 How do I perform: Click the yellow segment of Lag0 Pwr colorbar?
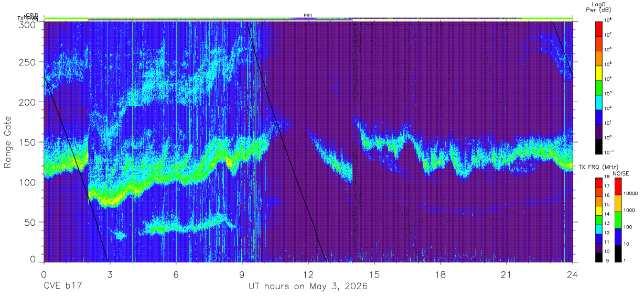599,73
